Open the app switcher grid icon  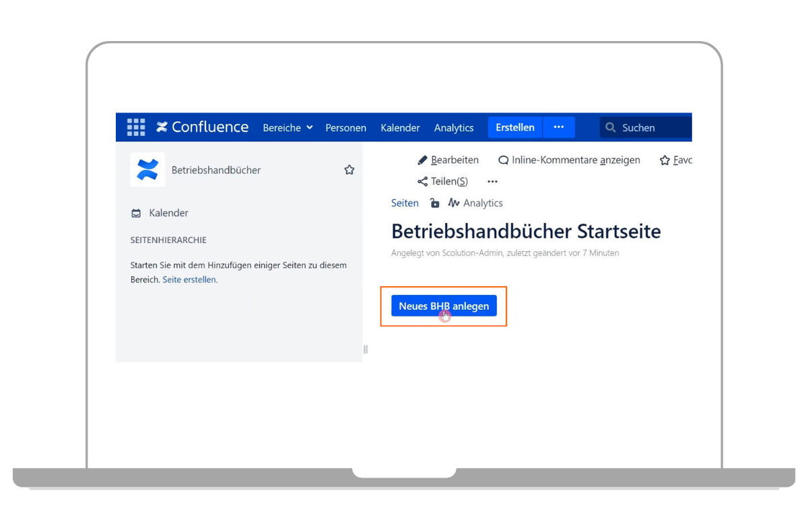click(x=136, y=127)
